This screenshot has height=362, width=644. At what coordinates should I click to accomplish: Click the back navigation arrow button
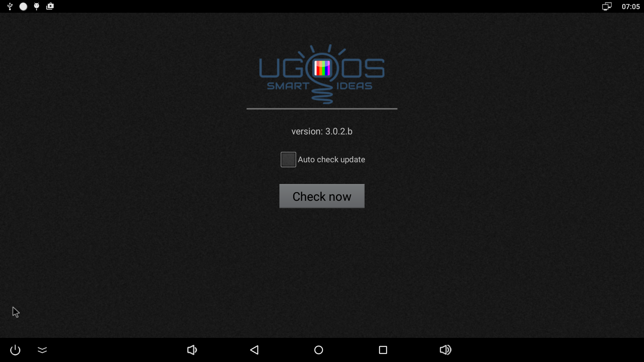(x=254, y=350)
